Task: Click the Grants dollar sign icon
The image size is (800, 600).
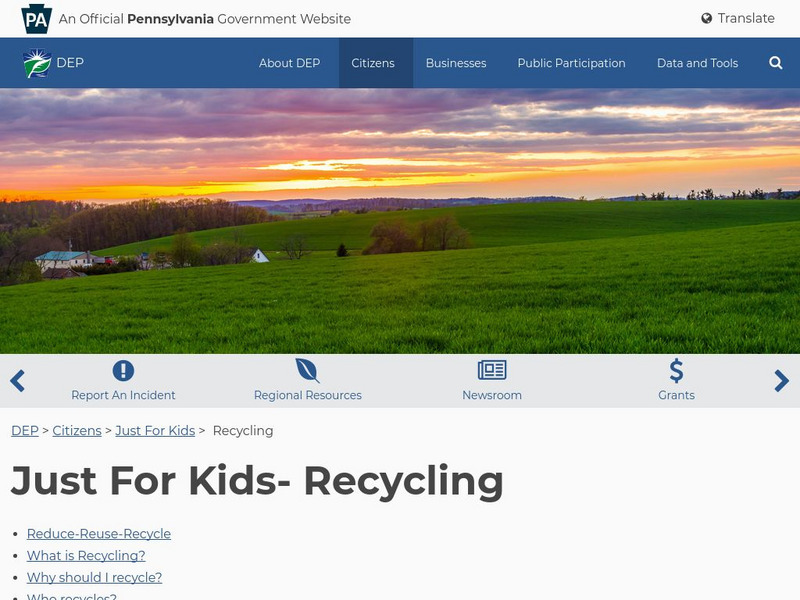Action: pyautogui.click(x=677, y=371)
